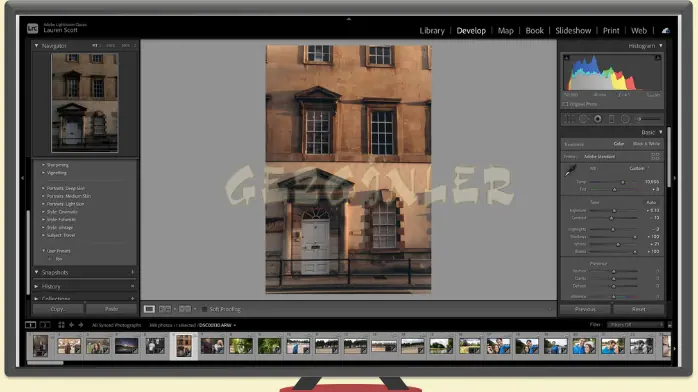Collapse the Histogram panel
The height and width of the screenshot is (392, 698).
click(x=661, y=45)
